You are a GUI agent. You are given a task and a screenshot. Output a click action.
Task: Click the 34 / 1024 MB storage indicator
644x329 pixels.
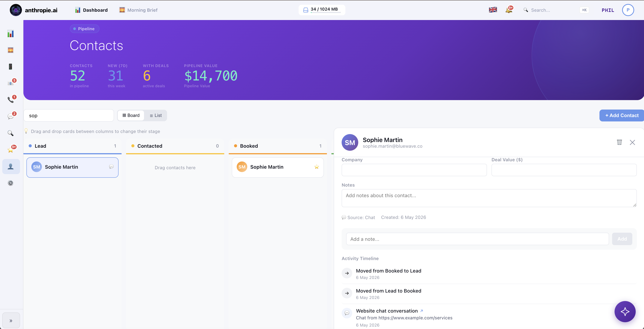[322, 10]
